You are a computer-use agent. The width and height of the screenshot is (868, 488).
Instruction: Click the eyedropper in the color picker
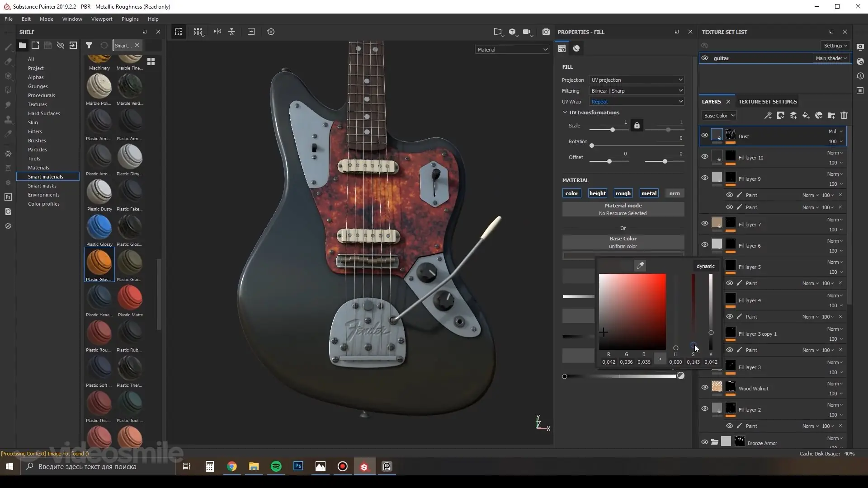click(640, 266)
